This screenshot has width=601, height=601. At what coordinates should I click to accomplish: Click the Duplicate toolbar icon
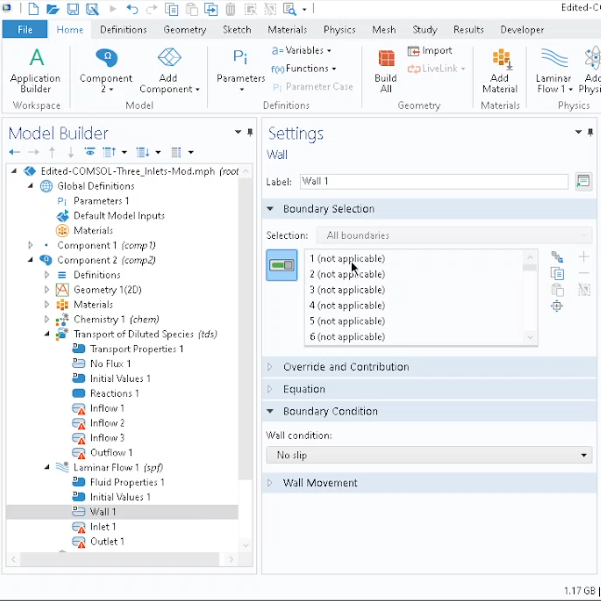pos(211,8)
